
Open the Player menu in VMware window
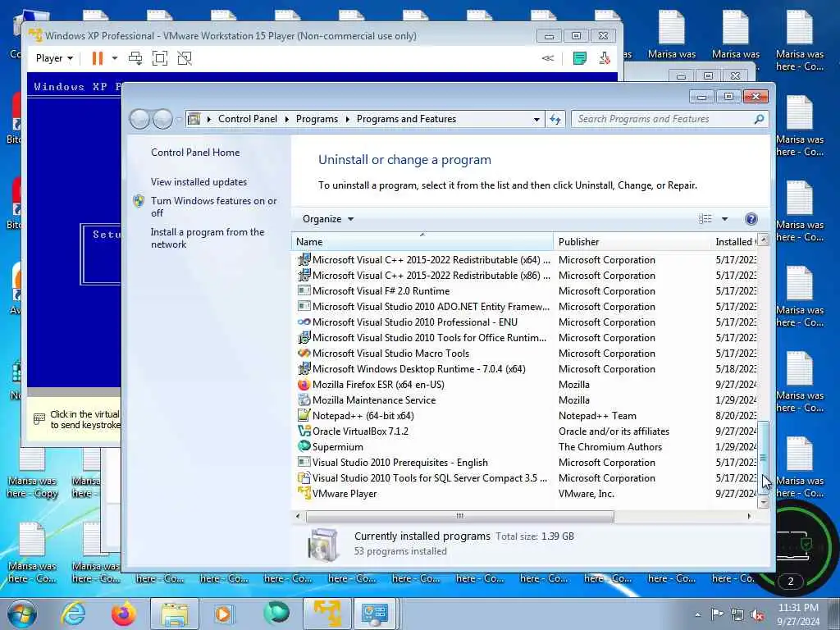54,58
